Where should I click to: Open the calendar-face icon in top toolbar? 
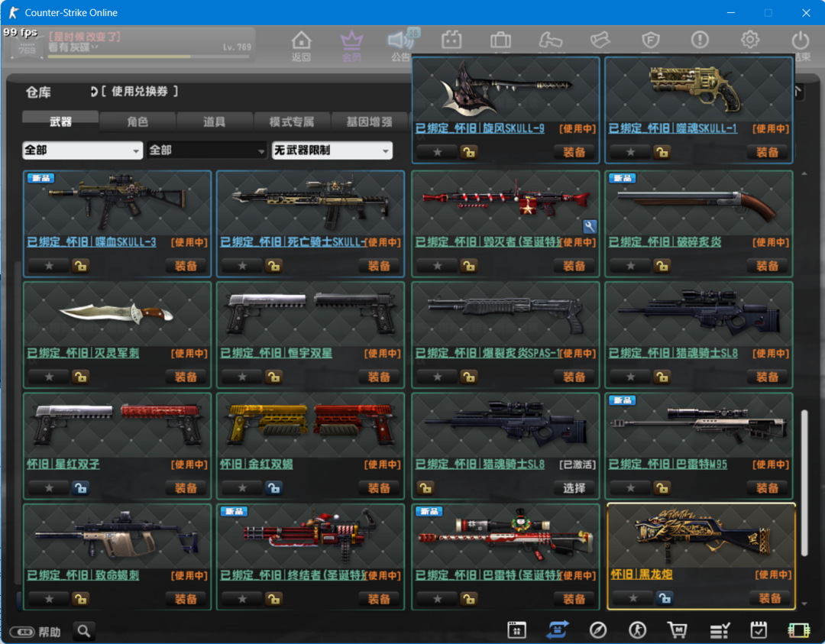click(451, 40)
